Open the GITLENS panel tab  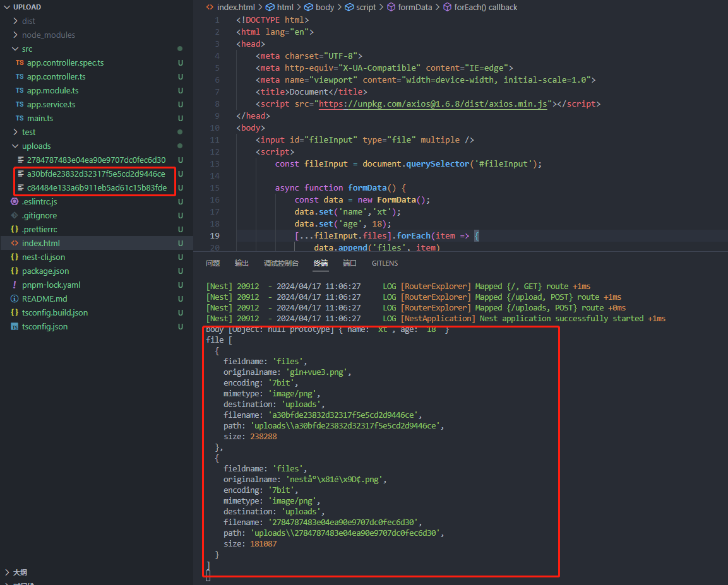tap(385, 263)
